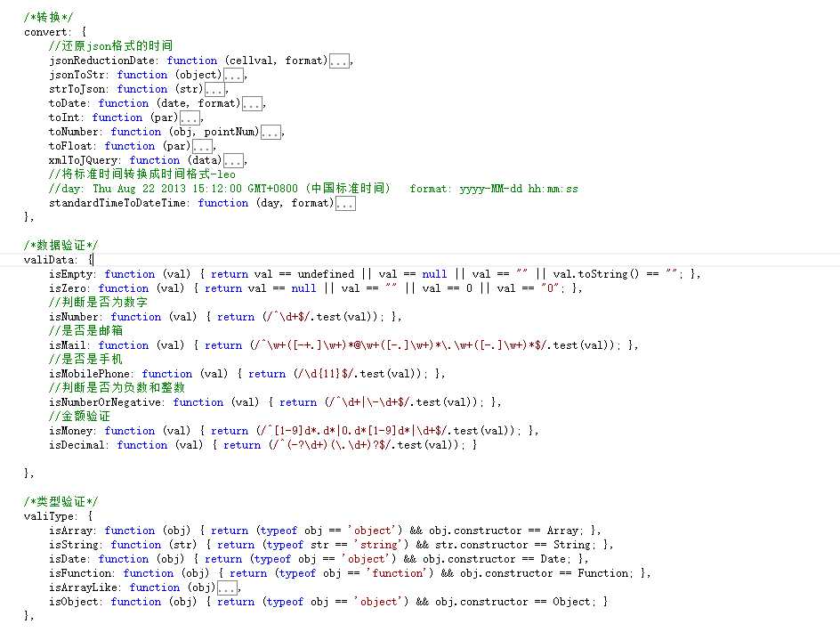
Task: Expand collapsed body of toNumber function
Action: point(271,133)
